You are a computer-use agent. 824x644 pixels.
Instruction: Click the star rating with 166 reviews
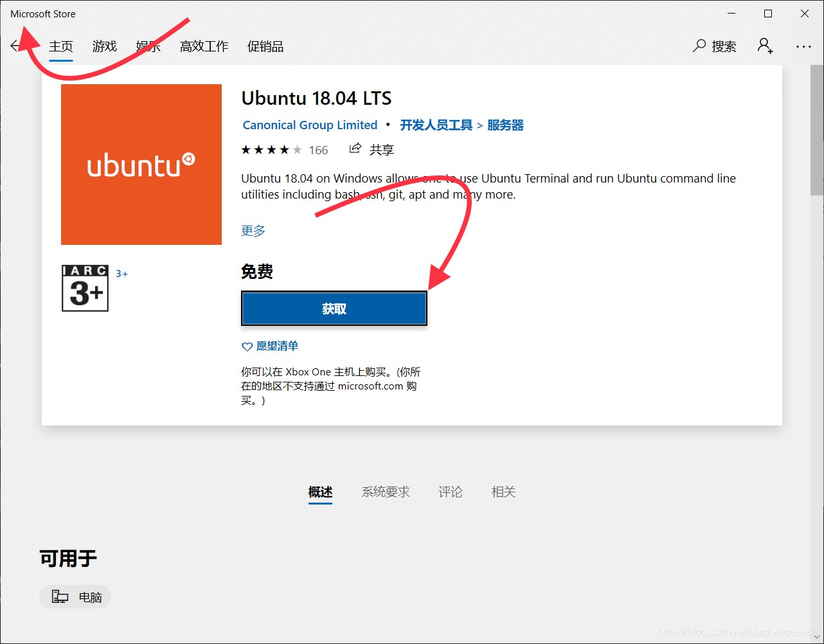coord(285,150)
